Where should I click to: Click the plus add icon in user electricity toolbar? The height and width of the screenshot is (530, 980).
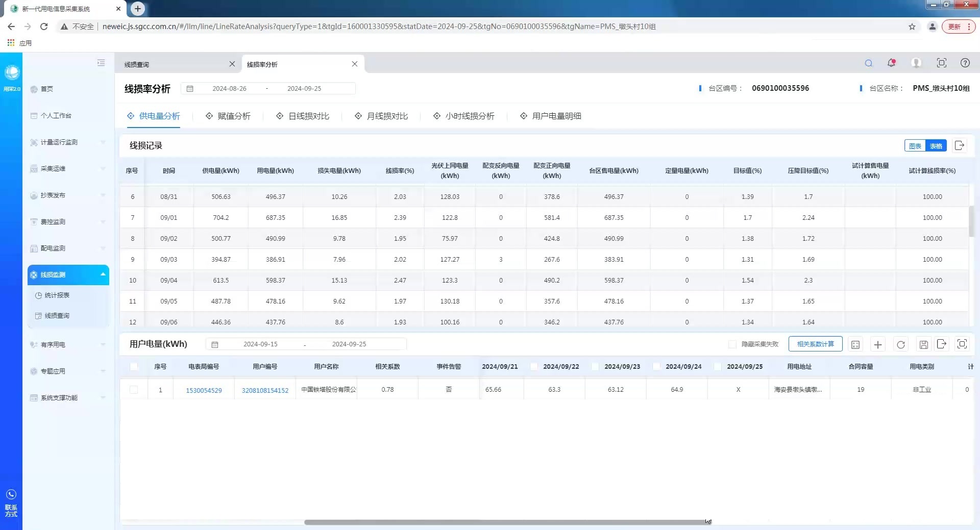(x=877, y=345)
